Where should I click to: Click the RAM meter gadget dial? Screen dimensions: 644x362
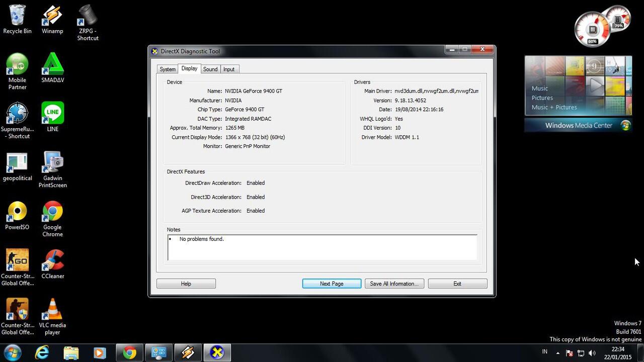(x=618, y=19)
